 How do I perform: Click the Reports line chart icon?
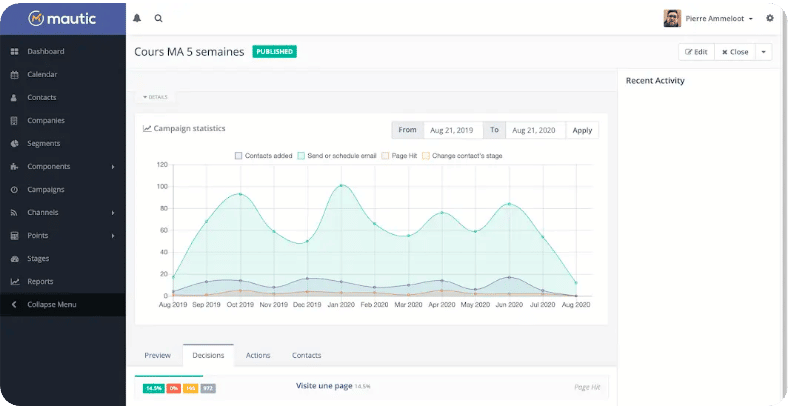[14, 281]
